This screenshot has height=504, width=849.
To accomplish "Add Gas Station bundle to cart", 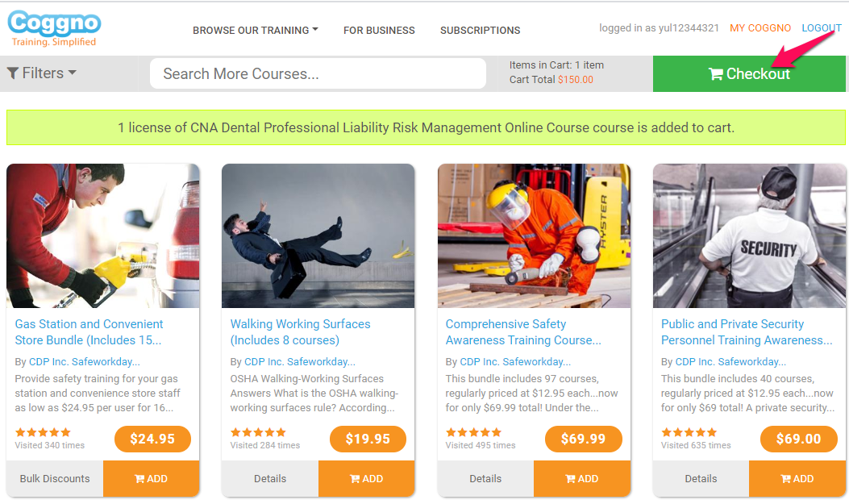I will tap(151, 478).
